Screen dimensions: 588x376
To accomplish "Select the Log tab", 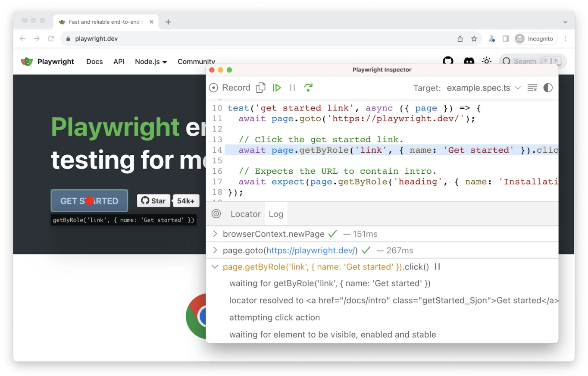I will pyautogui.click(x=276, y=214).
